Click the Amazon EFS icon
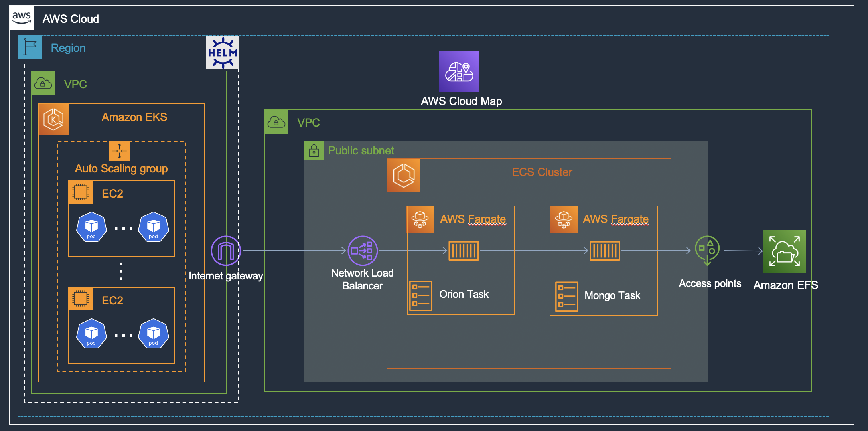 [785, 251]
